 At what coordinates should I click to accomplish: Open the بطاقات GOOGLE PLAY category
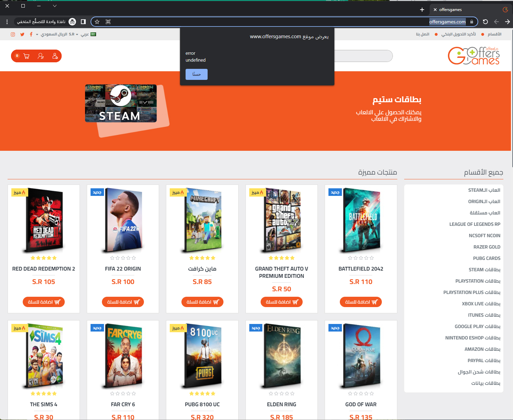478,327
